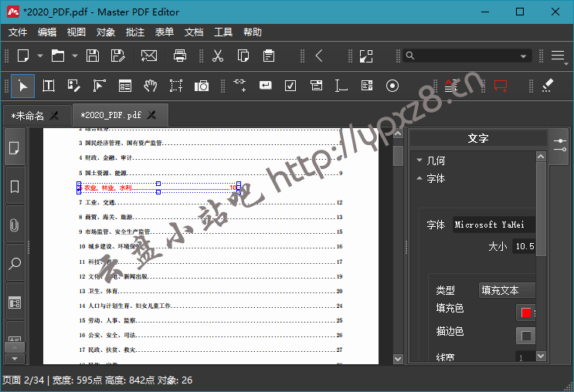
Task: Open the 文件 menu
Action: [18, 32]
